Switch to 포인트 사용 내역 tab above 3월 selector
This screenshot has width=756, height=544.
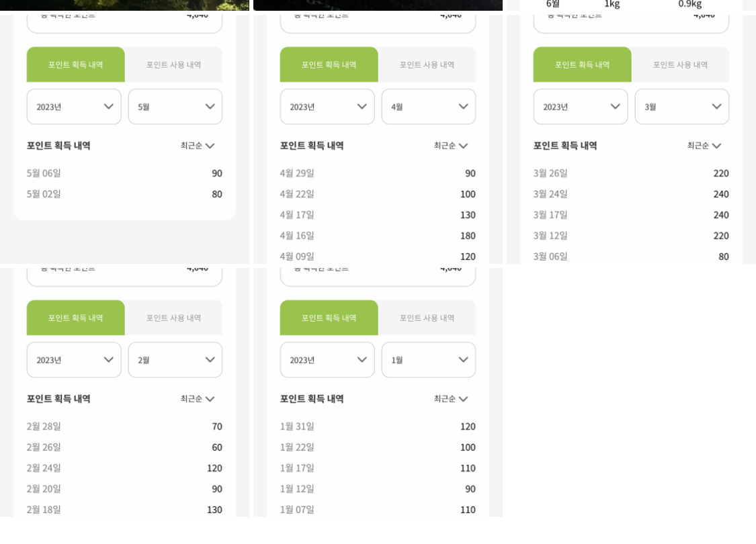pos(680,64)
